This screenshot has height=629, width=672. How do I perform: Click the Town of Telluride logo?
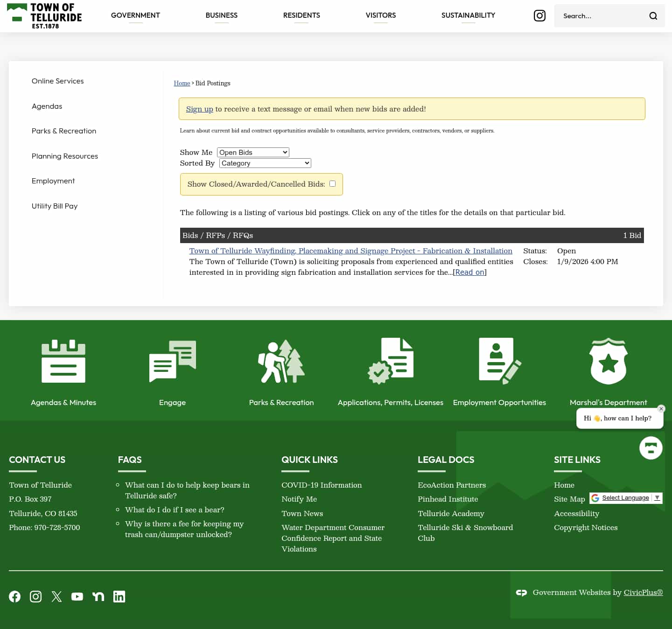tap(45, 15)
